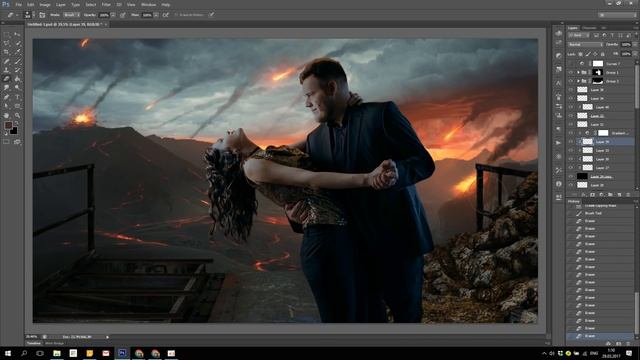Select the Brush tool in toolbox
Image resolution: width=640 pixels, height=360 pixels.
pos(17,61)
